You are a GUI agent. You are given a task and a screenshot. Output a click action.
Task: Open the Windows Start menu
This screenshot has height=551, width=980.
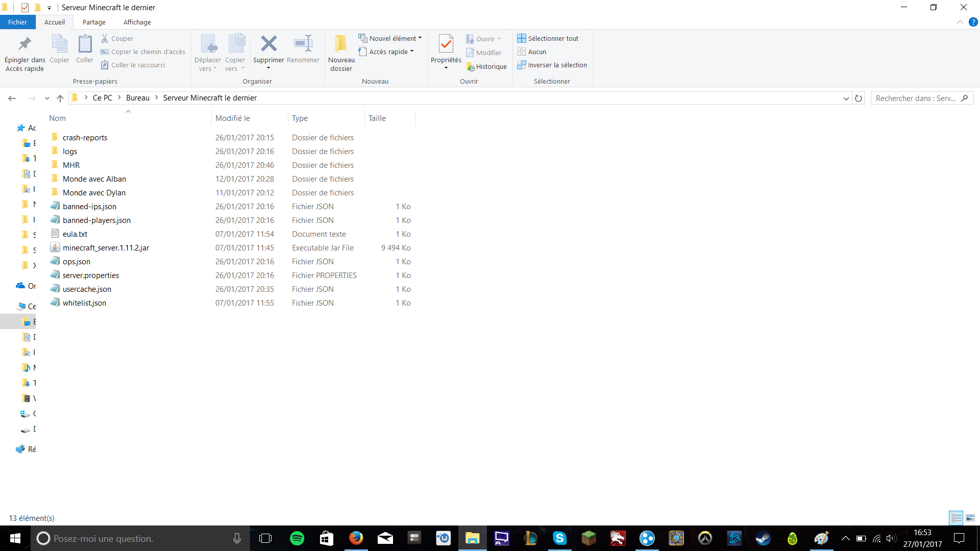click(x=15, y=538)
